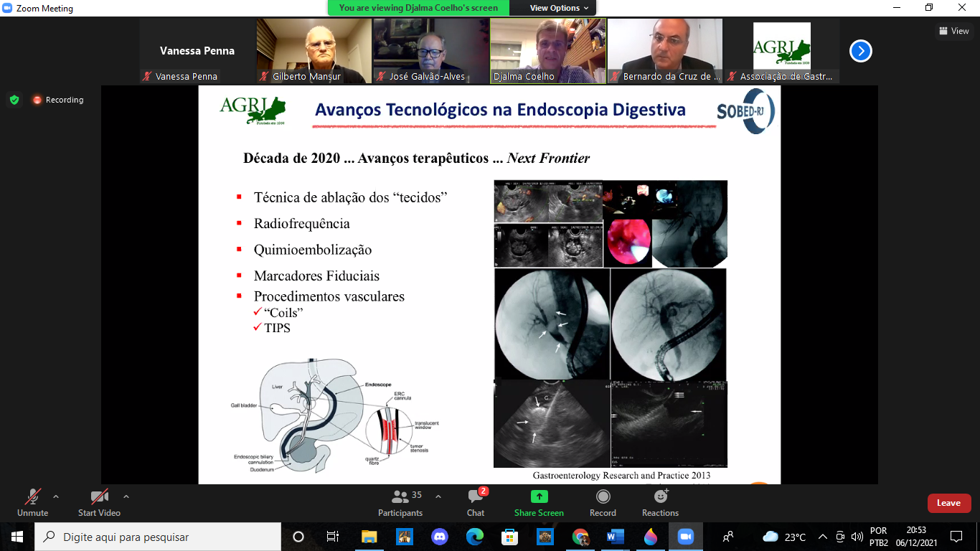Open the Reactions menu

tap(660, 502)
